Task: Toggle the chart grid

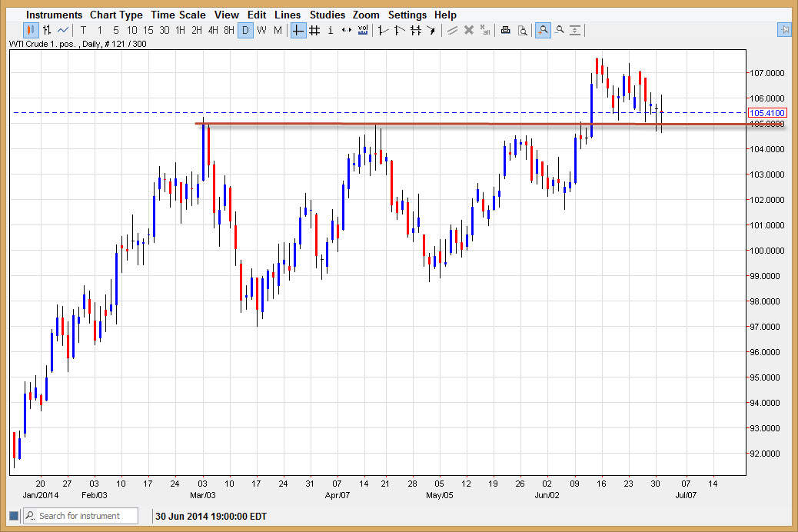Action: coord(314,30)
